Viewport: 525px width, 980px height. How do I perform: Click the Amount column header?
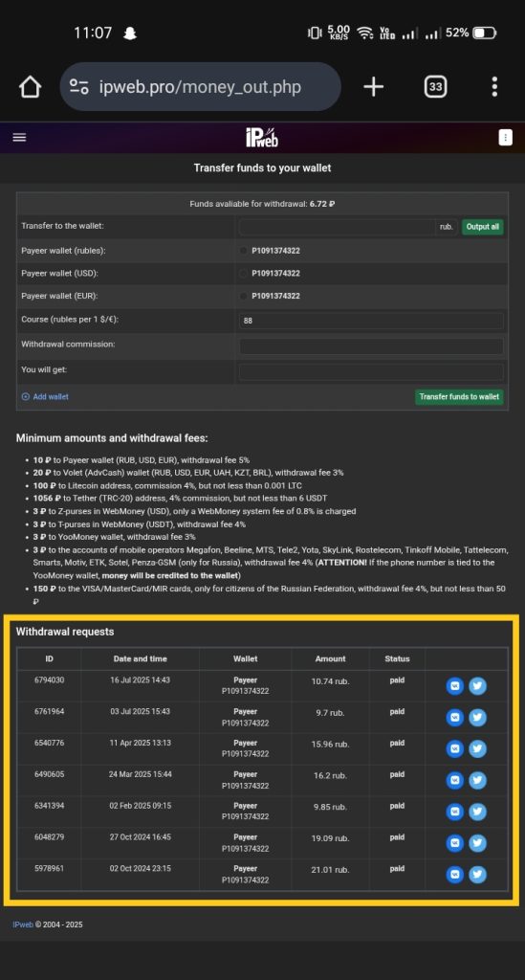[x=330, y=658]
